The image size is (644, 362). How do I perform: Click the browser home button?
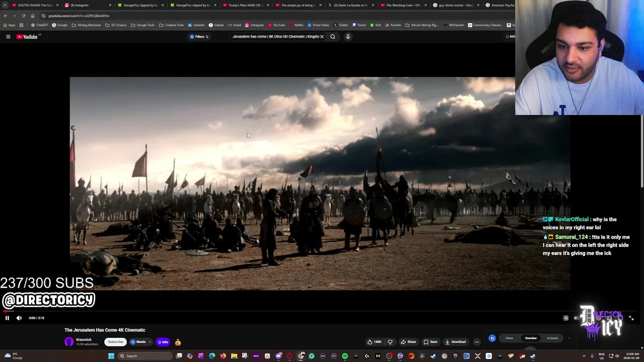tap(33, 16)
